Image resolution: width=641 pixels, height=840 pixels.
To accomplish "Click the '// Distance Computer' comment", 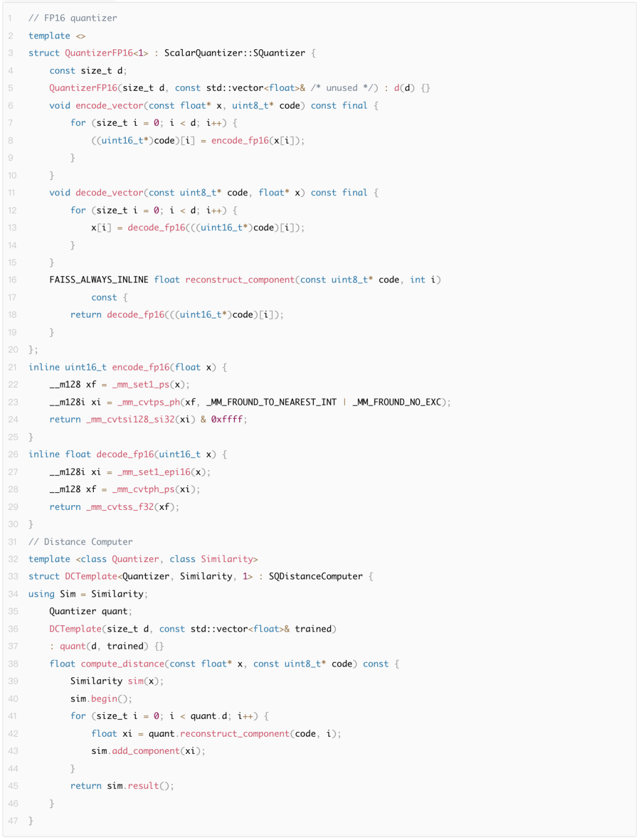I will pos(81,542).
